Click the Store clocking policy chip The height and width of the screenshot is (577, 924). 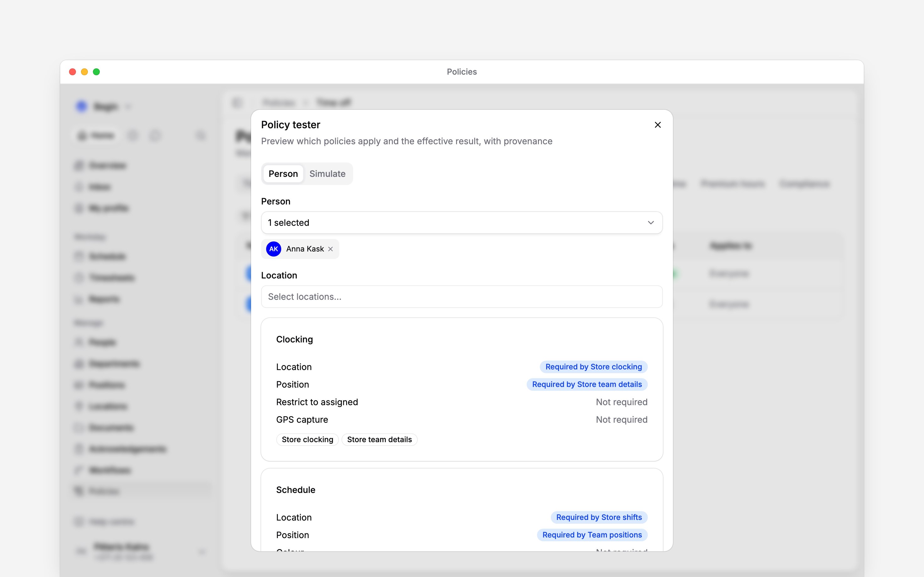(x=307, y=440)
